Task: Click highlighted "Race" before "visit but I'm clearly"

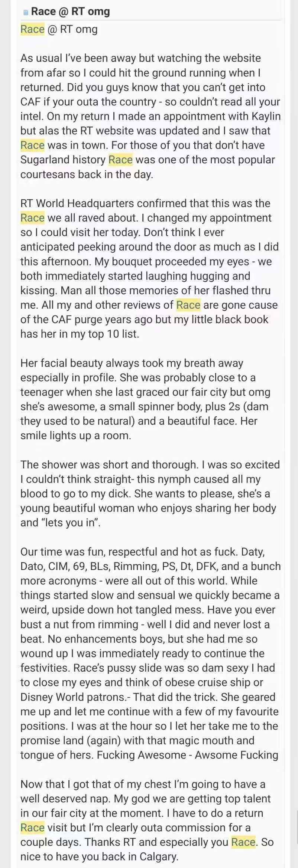Action: tap(32, 827)
